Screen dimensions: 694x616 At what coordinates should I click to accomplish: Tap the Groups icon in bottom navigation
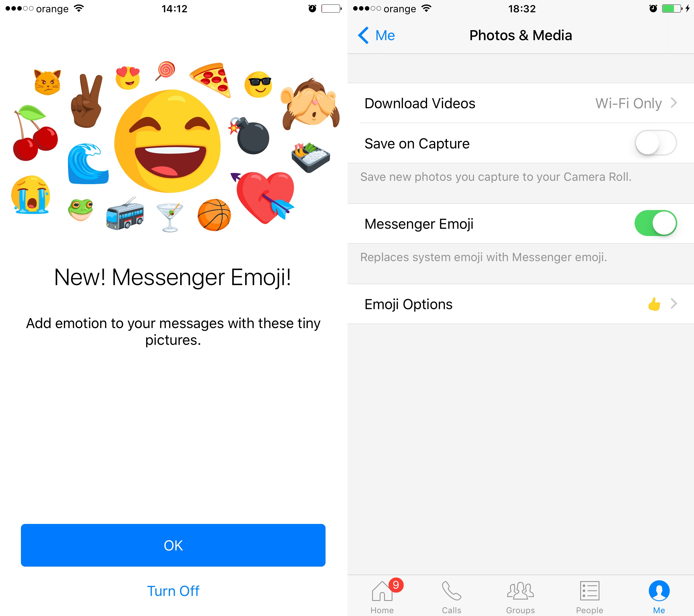[520, 591]
